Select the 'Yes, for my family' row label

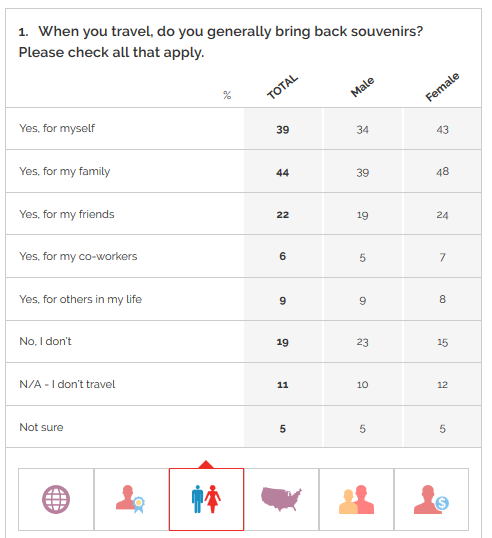(x=65, y=171)
